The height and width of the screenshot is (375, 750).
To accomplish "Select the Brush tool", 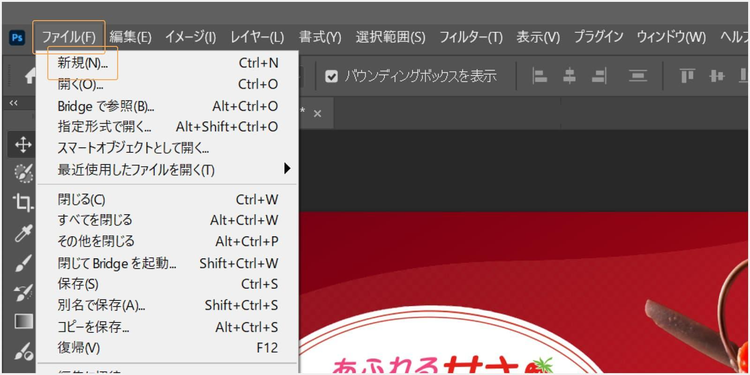I will pyautogui.click(x=23, y=264).
